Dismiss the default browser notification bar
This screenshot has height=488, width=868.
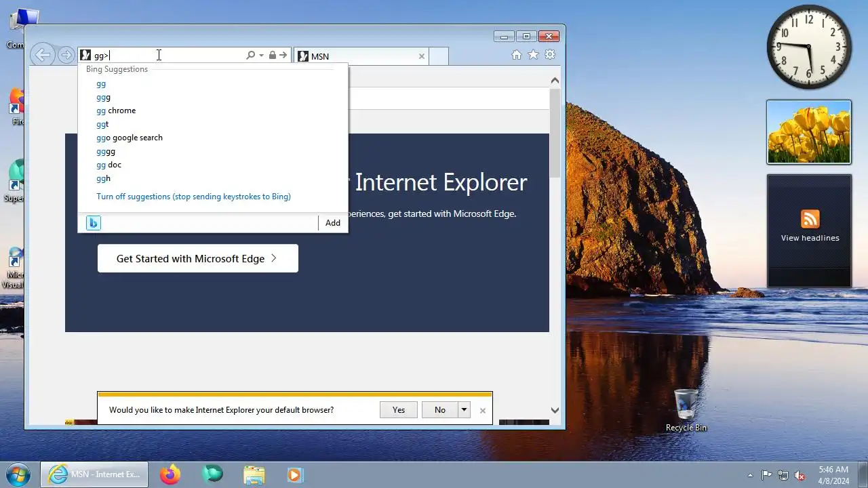483,410
